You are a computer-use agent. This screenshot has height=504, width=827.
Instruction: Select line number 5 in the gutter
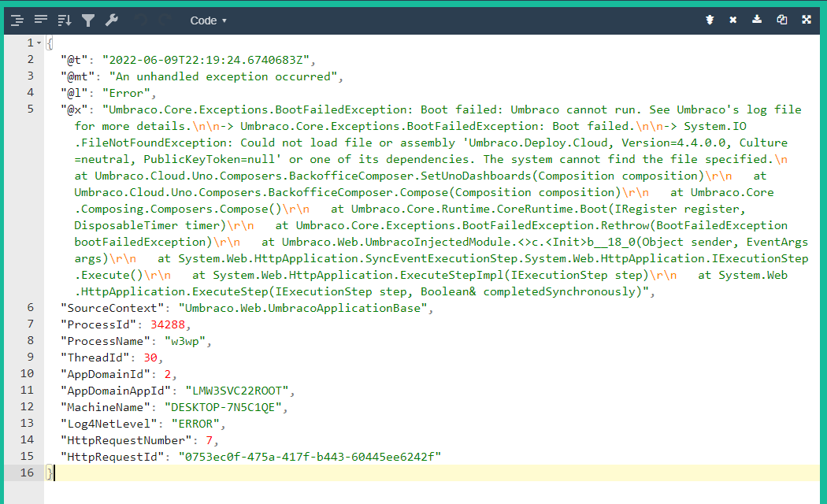click(30, 109)
